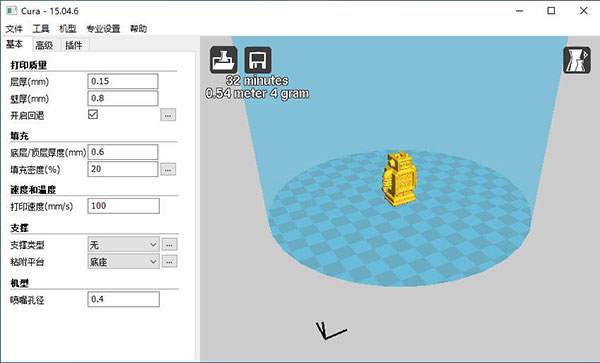Click the 填充密度(%) input field
Image resolution: width=600 pixels, height=363 pixels.
[123, 169]
